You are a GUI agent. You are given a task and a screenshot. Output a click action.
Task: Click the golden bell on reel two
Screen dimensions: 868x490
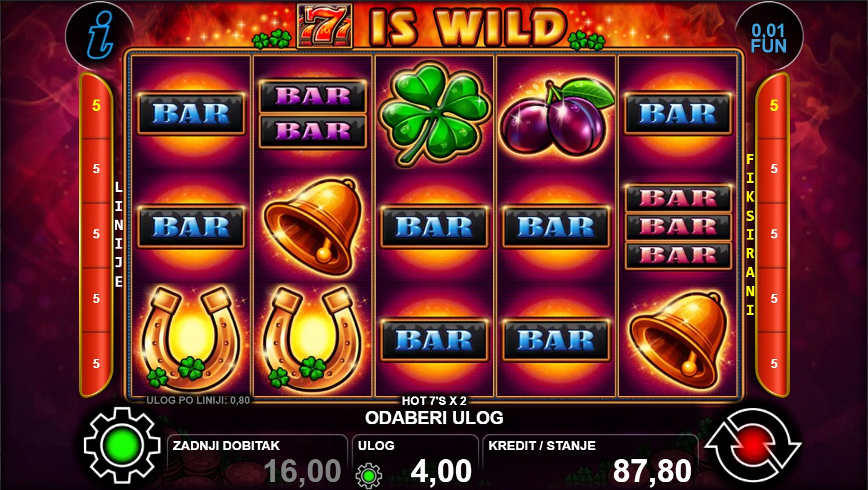tap(313, 226)
